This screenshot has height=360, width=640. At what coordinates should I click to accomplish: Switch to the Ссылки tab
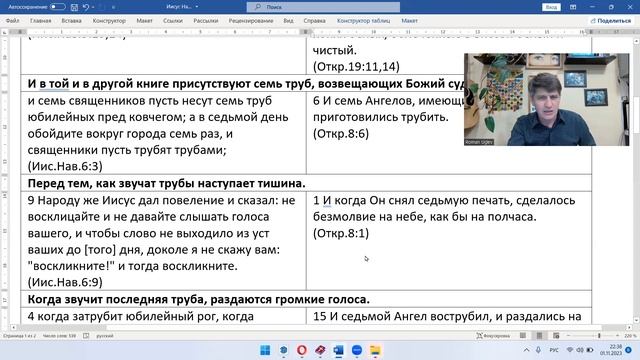[173, 20]
